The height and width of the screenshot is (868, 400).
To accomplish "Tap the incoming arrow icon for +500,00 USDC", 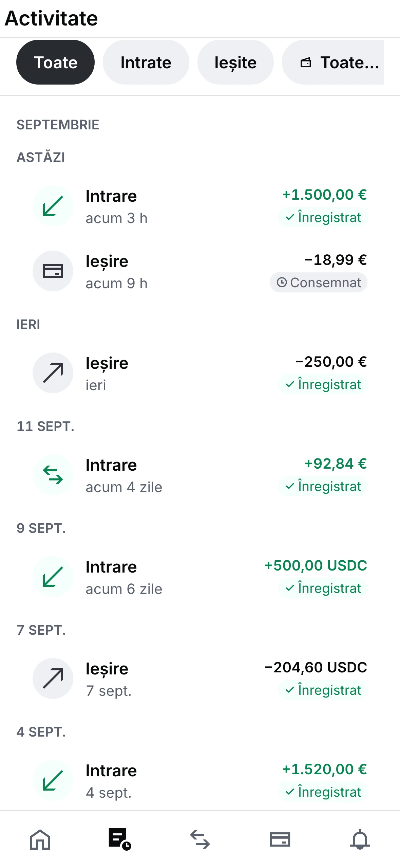I will 53,577.
